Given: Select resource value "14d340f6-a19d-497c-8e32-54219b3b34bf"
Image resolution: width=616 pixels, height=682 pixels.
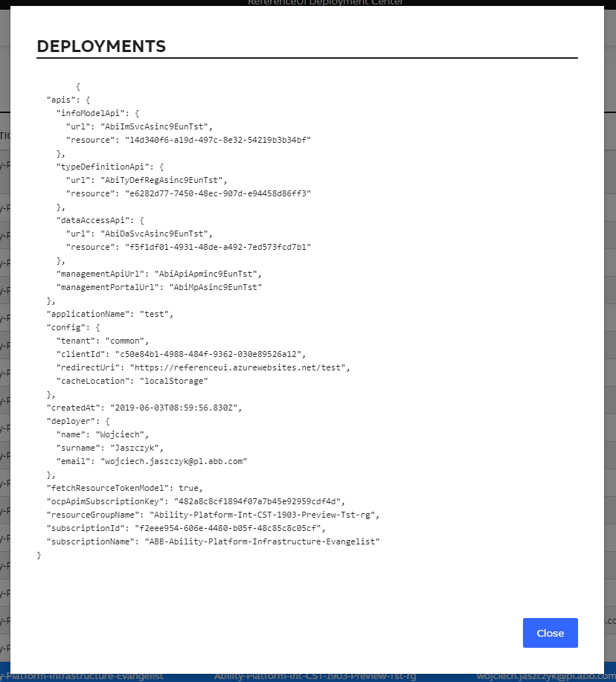Looking at the screenshot, I should click(218, 140).
